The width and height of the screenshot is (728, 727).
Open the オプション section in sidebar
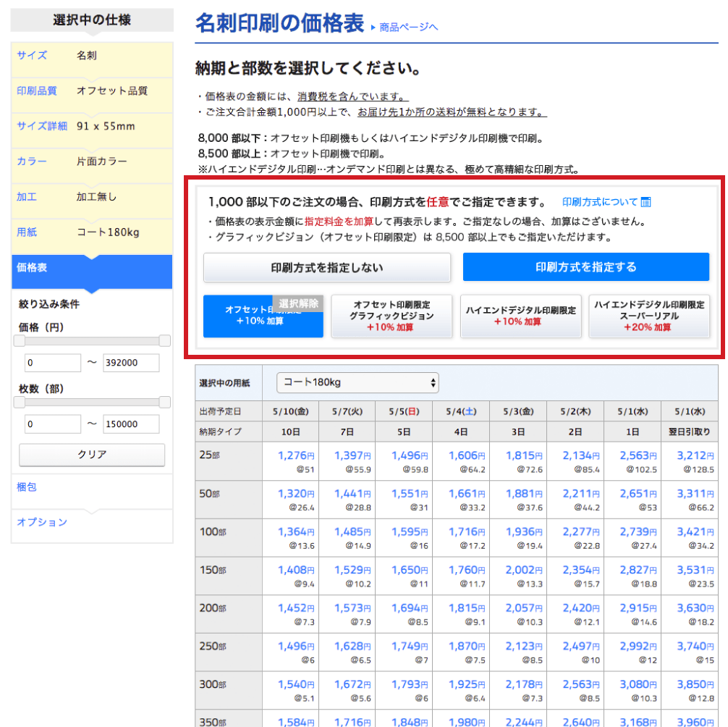point(42,522)
